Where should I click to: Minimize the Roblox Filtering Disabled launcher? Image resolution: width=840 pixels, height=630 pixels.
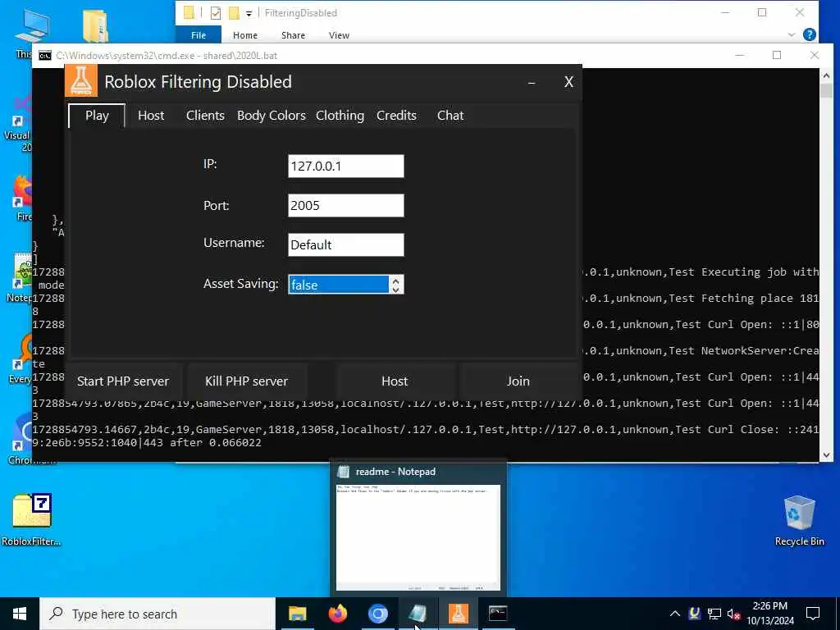coord(532,82)
